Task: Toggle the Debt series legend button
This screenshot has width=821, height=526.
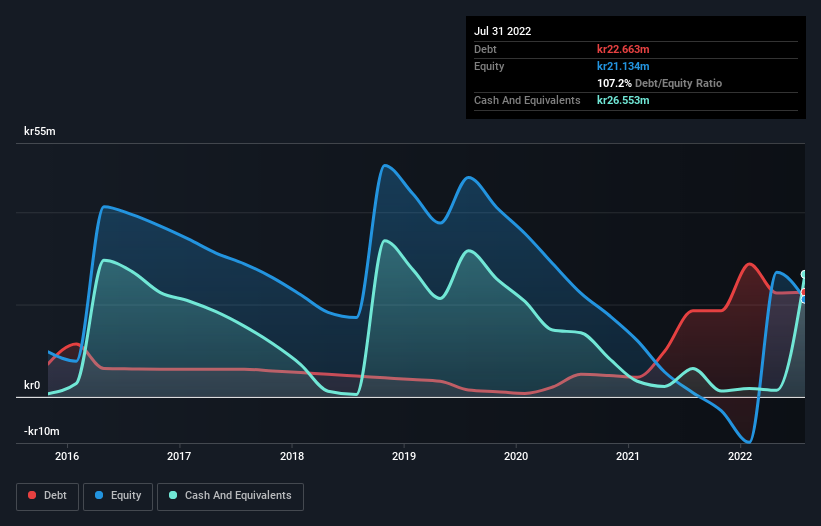Action: (49, 496)
